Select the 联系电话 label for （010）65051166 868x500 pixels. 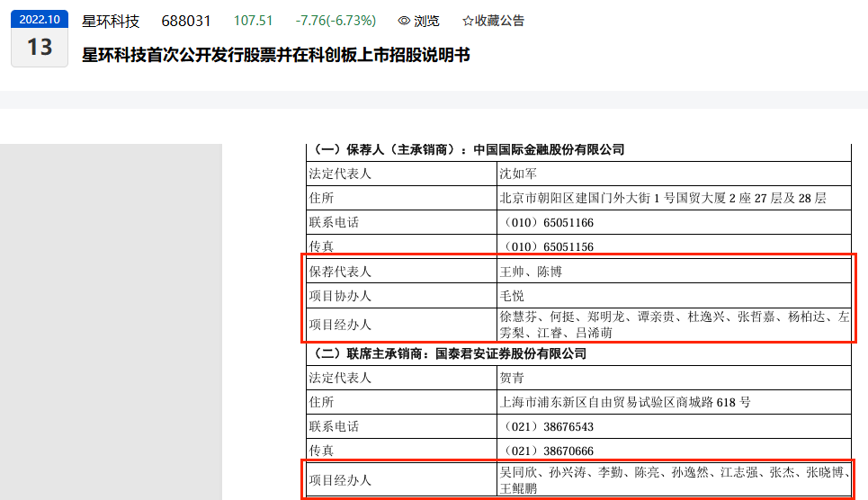click(334, 223)
